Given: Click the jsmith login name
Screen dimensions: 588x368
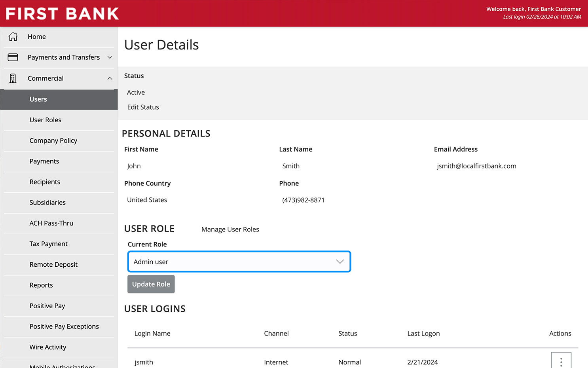Looking at the screenshot, I should pos(144,362).
